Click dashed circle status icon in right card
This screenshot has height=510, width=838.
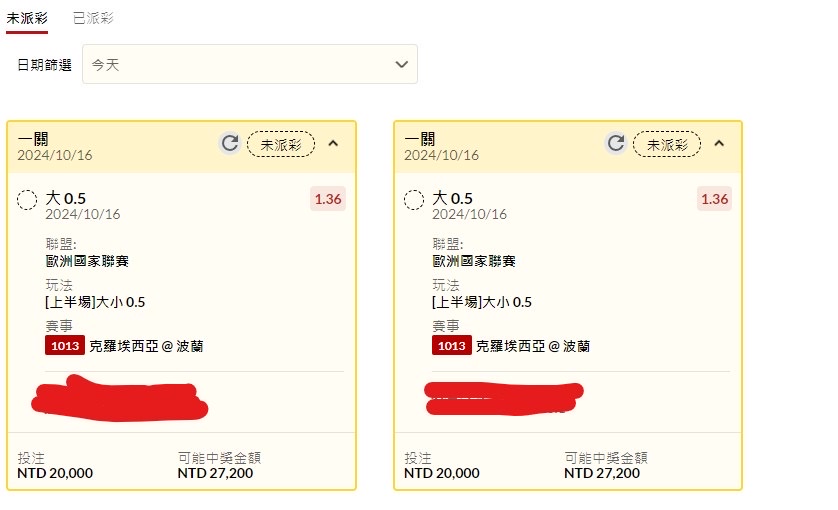pyautogui.click(x=414, y=200)
